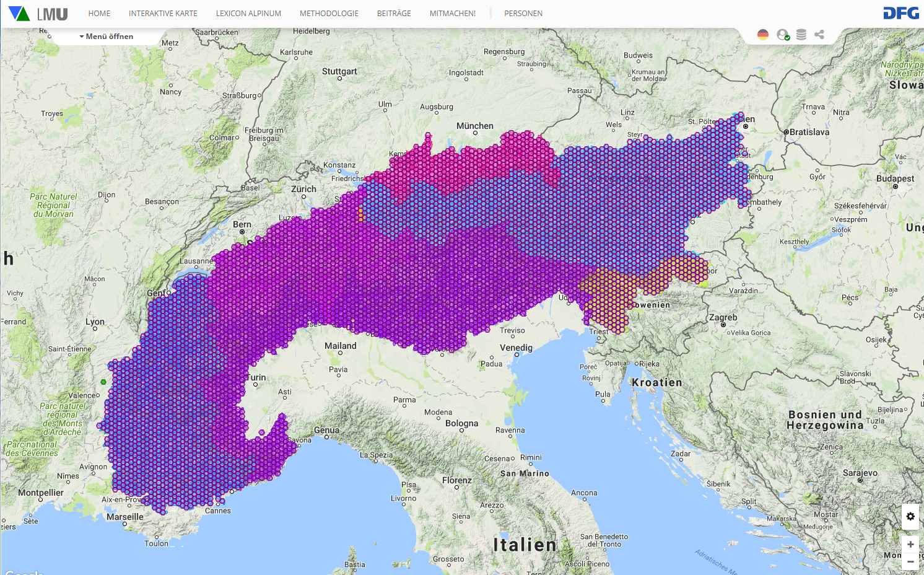Expand the 'Menü öffnen' dropdown
The height and width of the screenshot is (575, 924).
[107, 37]
